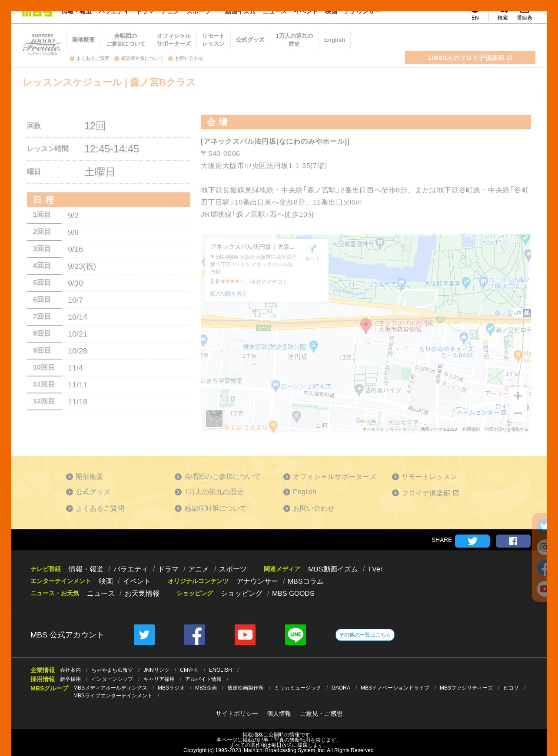Click 個人情報 footer link

click(279, 714)
